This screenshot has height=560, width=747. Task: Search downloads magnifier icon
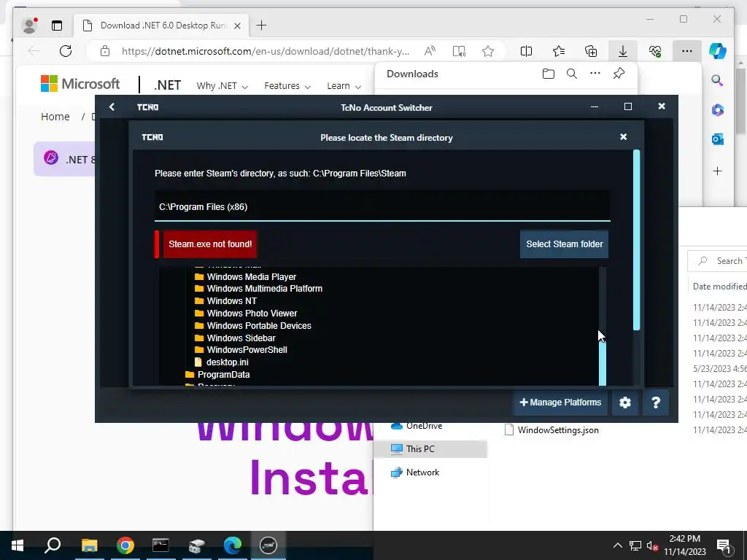pos(572,74)
